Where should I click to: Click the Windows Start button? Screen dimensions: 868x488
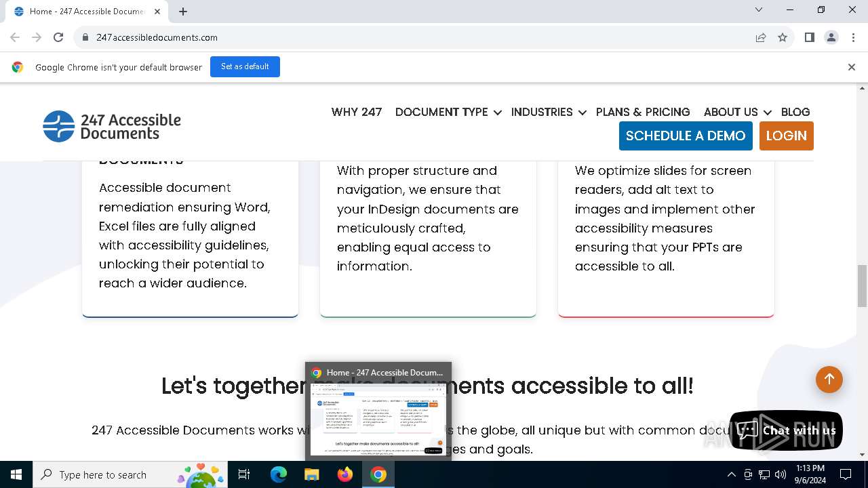point(16,474)
